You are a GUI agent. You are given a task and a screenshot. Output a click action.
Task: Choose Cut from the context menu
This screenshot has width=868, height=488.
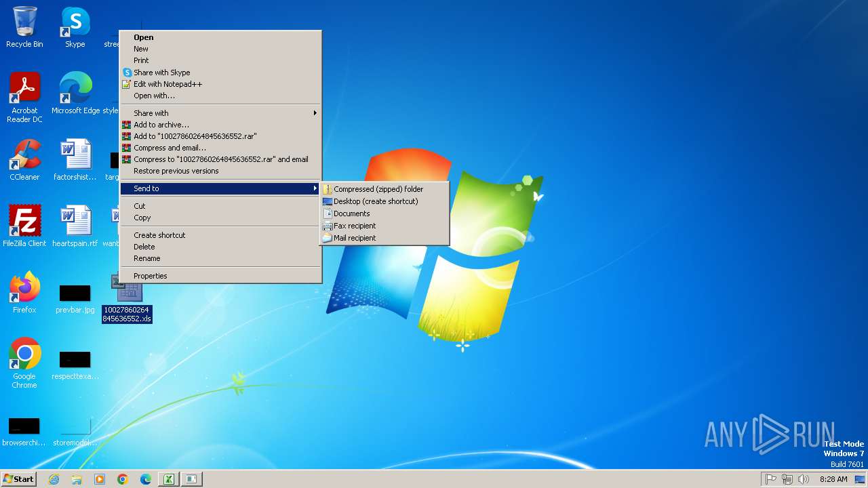coord(220,206)
